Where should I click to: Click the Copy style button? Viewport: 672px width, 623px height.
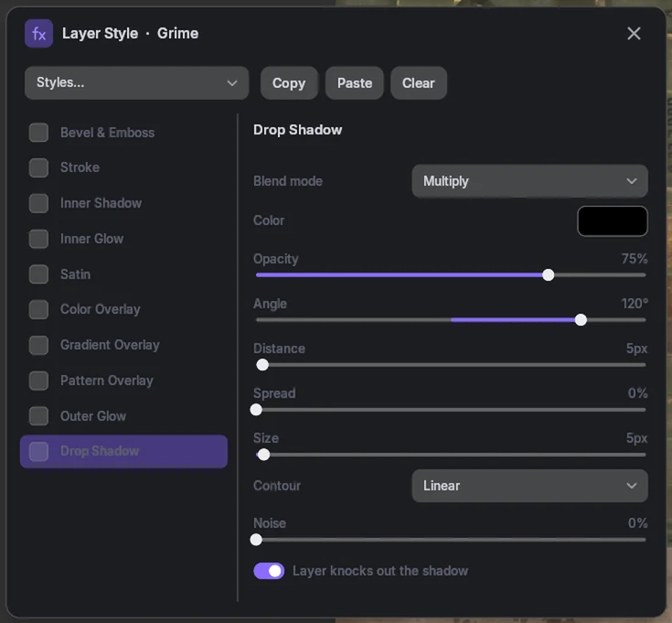tap(289, 82)
